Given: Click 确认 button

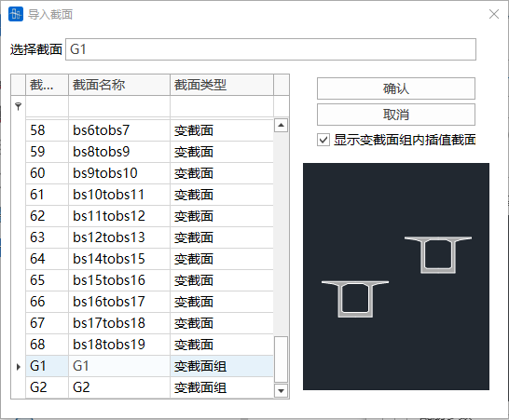Looking at the screenshot, I should (x=396, y=88).
